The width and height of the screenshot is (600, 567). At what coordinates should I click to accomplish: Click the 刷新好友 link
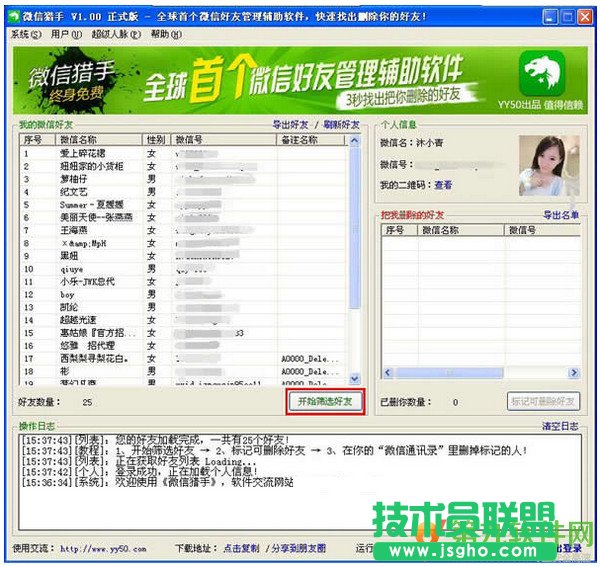(341, 125)
